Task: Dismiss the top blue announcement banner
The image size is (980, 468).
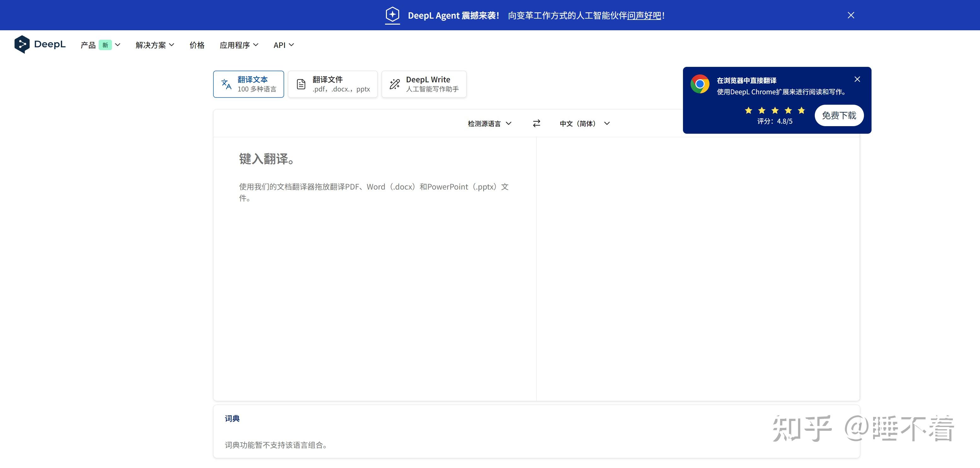Action: pyautogui.click(x=851, y=15)
